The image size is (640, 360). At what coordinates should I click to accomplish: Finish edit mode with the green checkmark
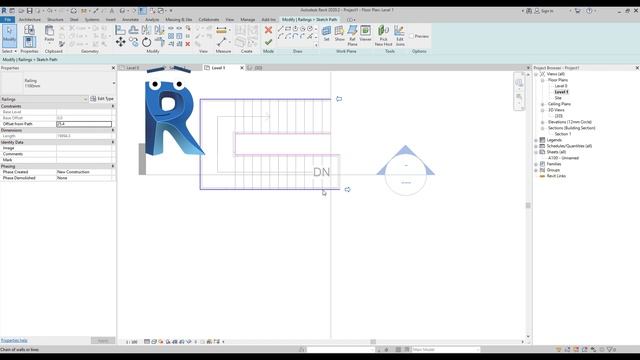(268, 42)
